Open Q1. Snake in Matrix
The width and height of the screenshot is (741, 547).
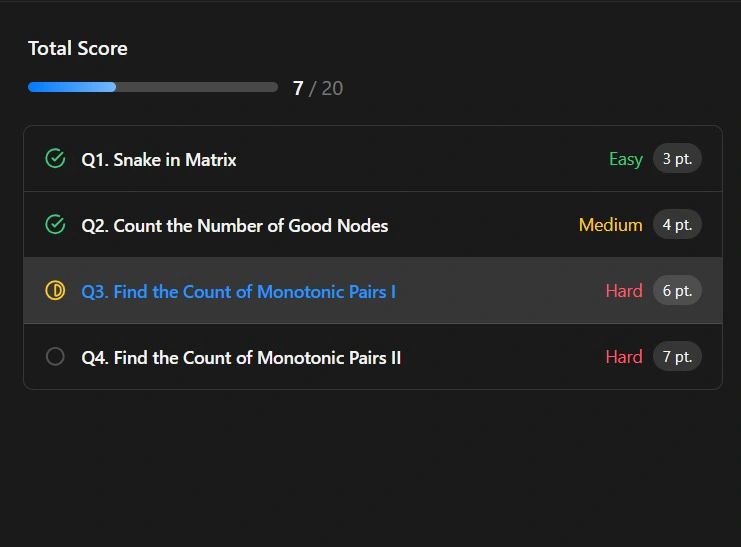pos(159,160)
